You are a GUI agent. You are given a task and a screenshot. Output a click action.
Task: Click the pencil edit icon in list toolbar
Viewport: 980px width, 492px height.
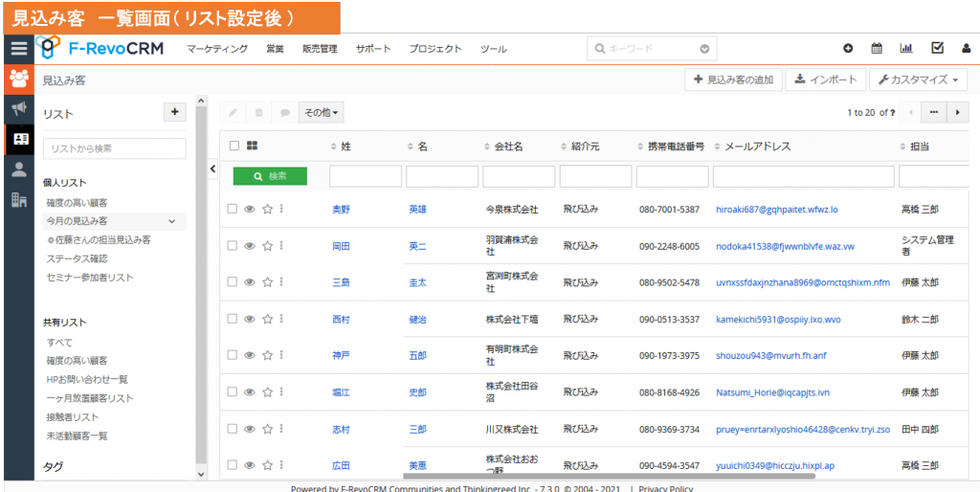tap(233, 113)
